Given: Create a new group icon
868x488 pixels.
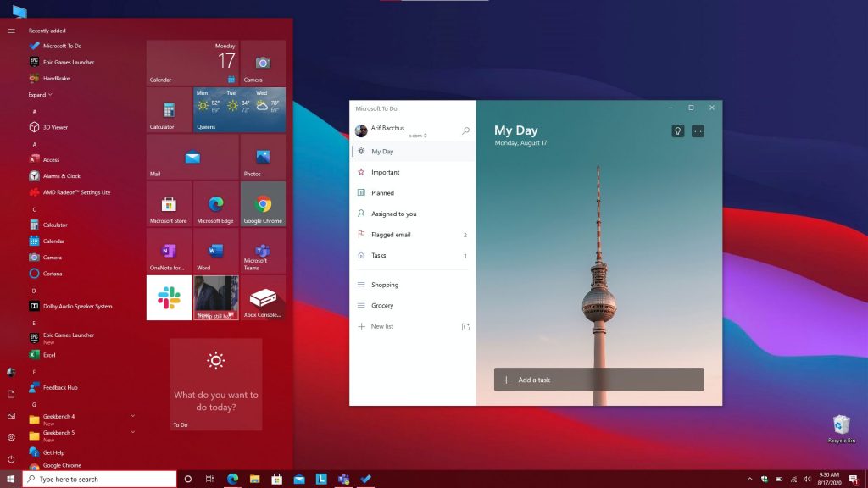Looking at the screenshot, I should coord(465,326).
